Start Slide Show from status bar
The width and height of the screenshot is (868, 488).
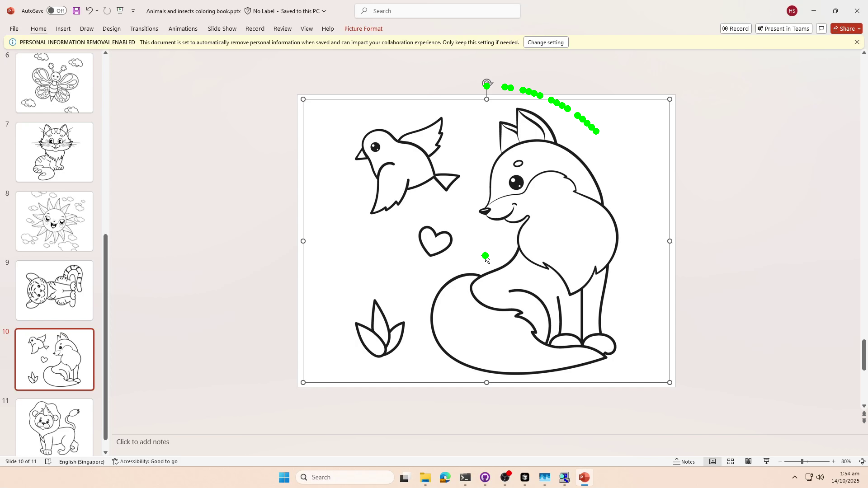766,461
